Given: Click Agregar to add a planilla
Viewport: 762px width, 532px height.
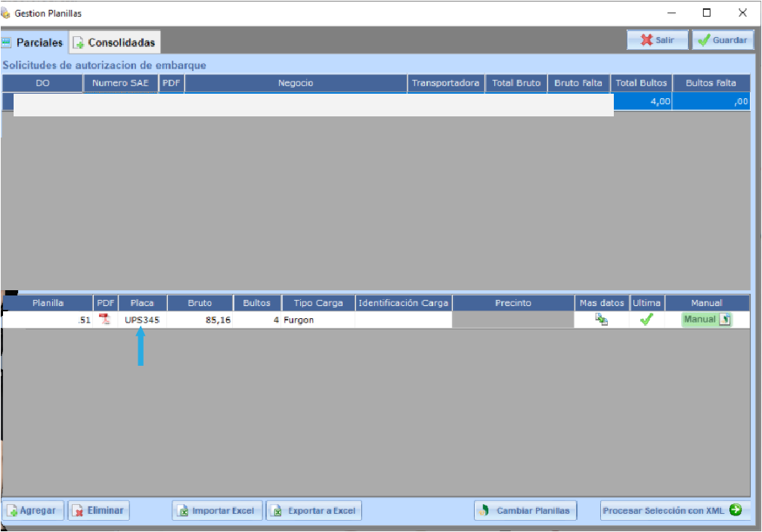Looking at the screenshot, I should tap(33, 511).
